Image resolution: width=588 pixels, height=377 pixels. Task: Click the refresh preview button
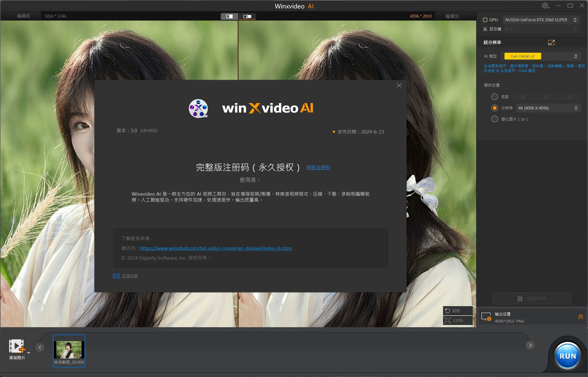[x=458, y=311]
